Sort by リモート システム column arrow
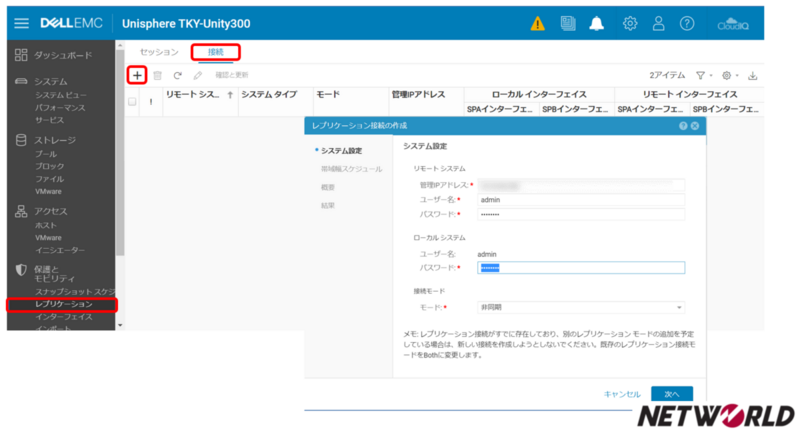This screenshot has height=431, width=800. tap(230, 95)
